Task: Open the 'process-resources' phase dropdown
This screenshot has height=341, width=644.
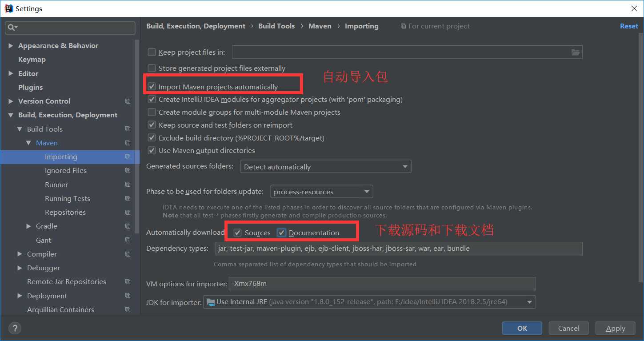Action: point(322,192)
